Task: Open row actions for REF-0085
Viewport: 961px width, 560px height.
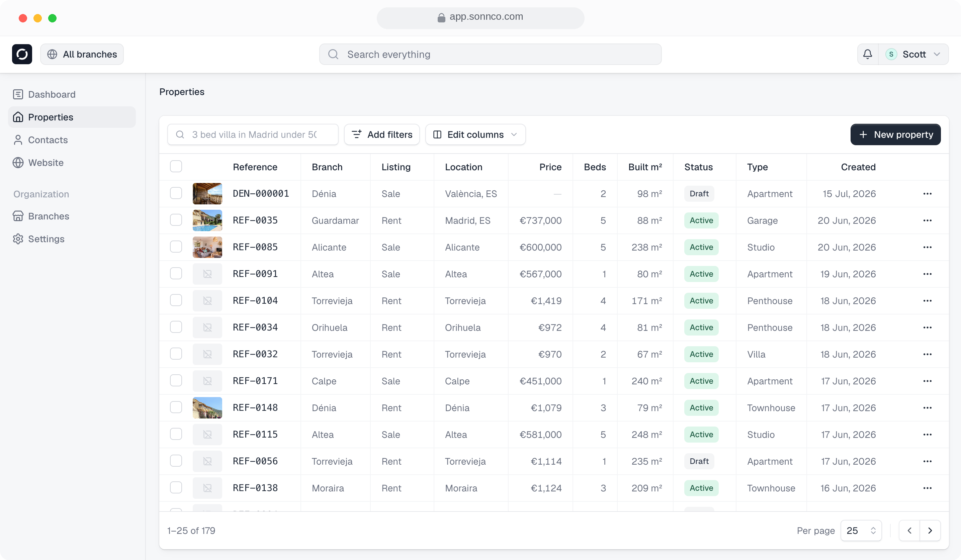Action: point(928,247)
